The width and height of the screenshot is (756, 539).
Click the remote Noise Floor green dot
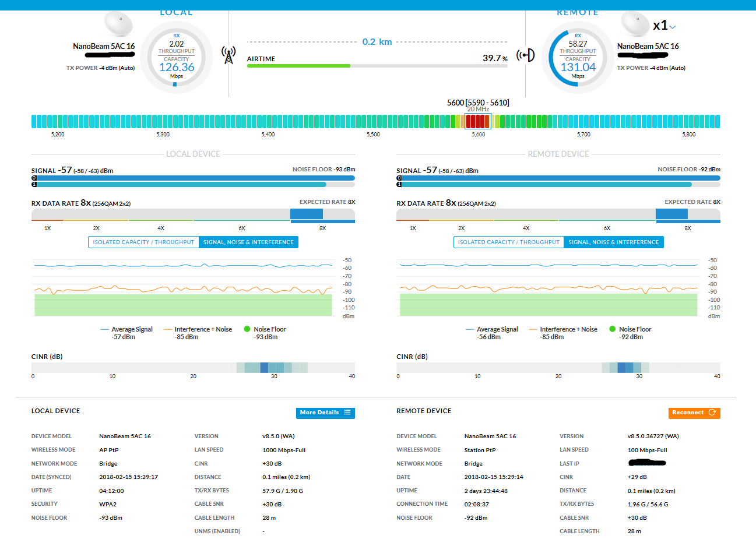(612, 329)
